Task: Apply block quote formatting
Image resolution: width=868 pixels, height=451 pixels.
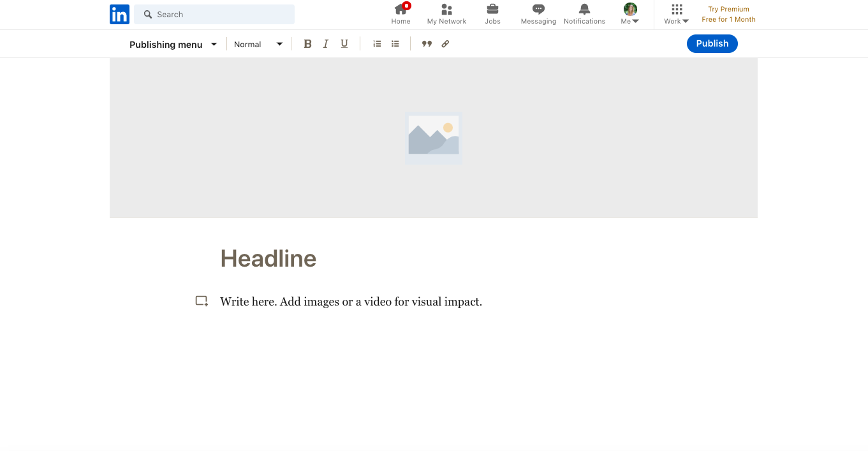Action: [427, 44]
